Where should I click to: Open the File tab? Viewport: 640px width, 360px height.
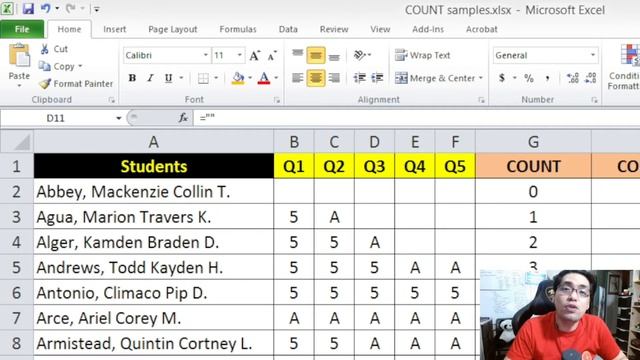22,29
